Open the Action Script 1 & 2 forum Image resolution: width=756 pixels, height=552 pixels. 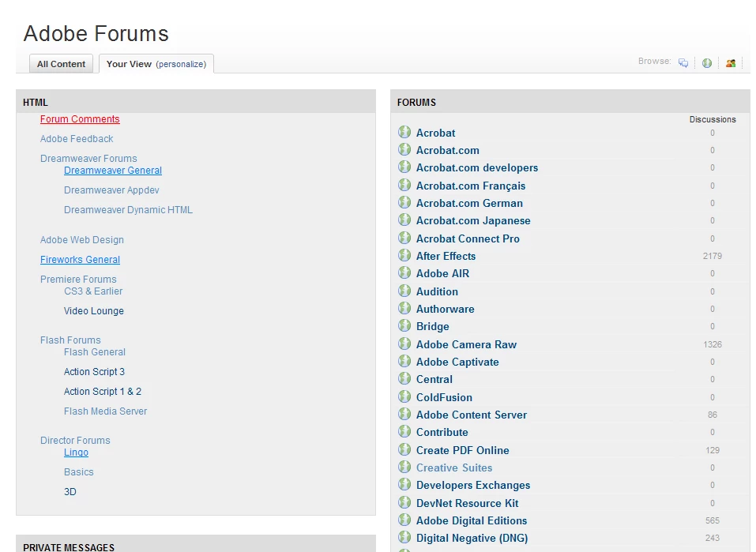pos(103,392)
